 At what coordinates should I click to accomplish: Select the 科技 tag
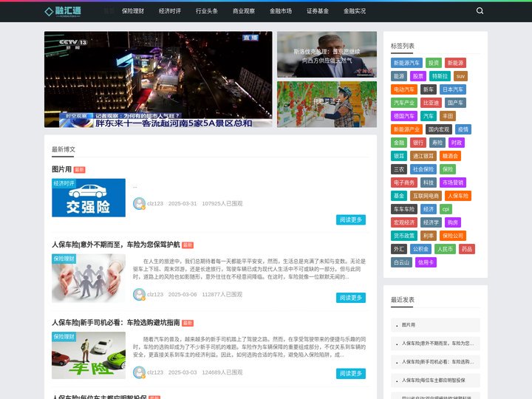429,183
